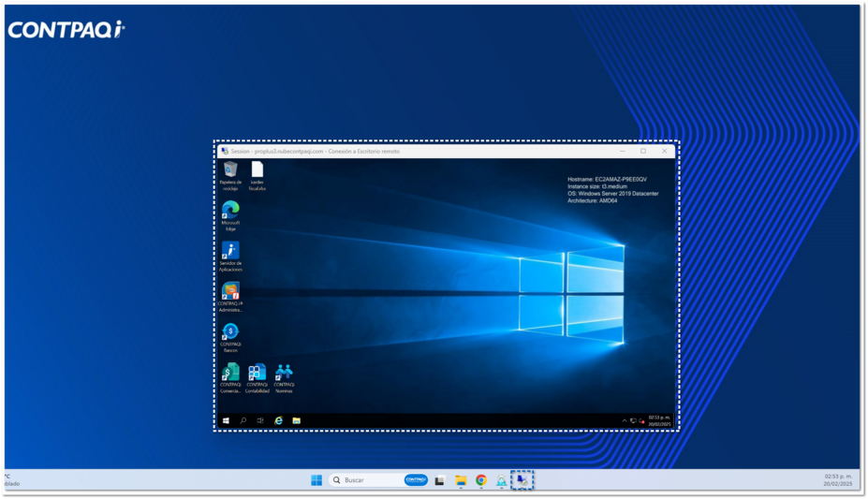Open the Papelera de reciclaje desktop icon
The image size is (868, 499).
coord(230,169)
